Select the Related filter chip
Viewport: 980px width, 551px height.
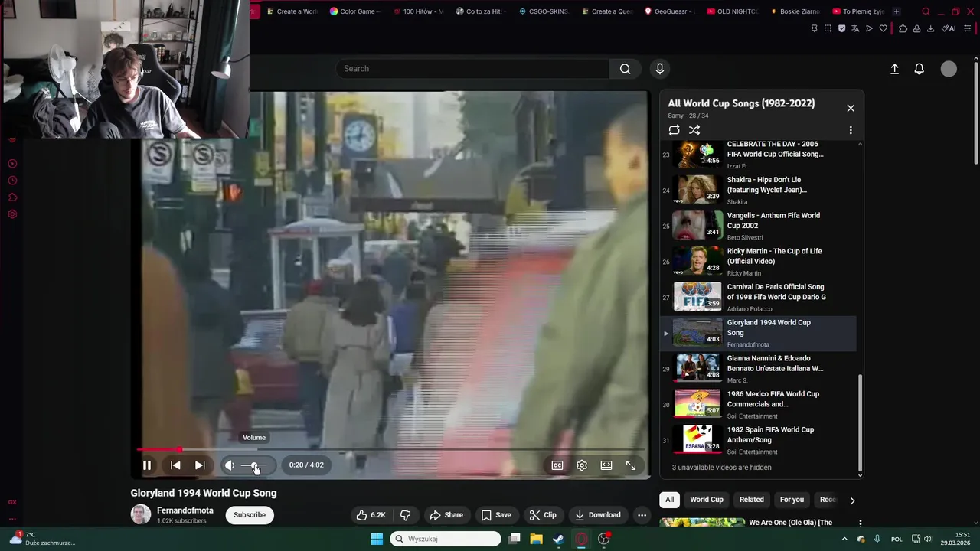(x=752, y=500)
